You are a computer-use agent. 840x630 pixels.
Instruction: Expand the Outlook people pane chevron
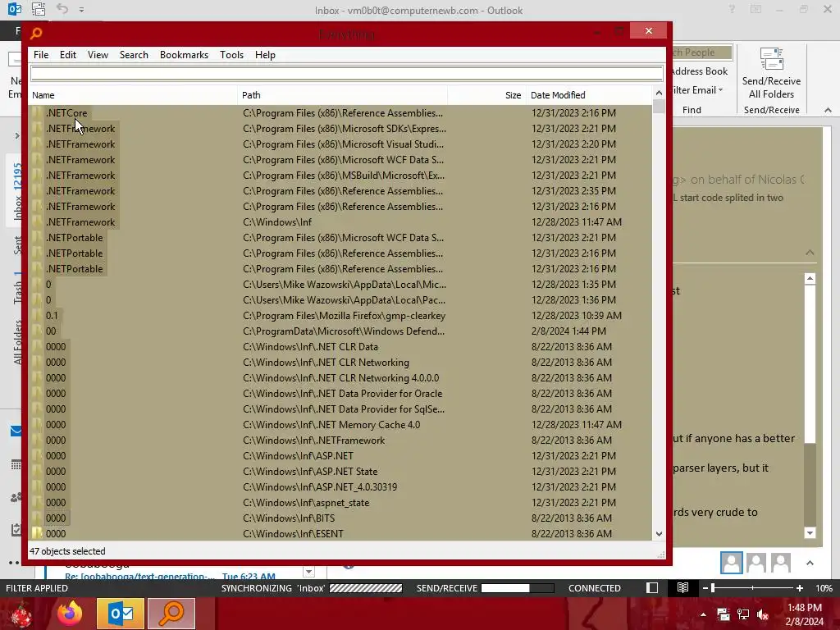tap(810, 563)
